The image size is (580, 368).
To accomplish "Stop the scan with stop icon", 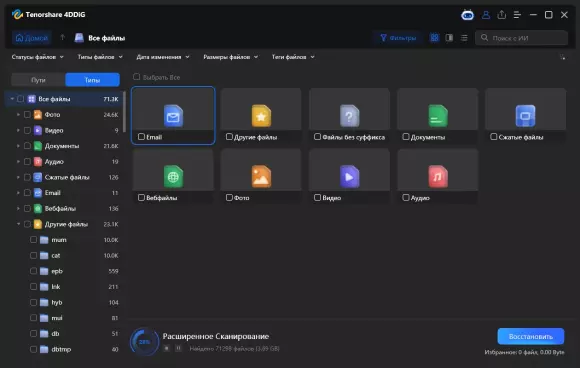I will (x=166, y=348).
